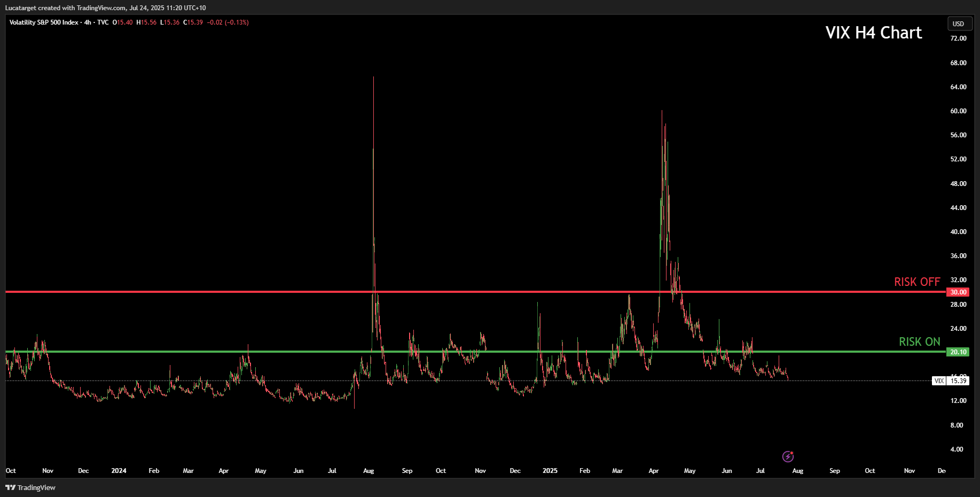The height and width of the screenshot is (497, 980).
Task: Click the purple lightning event icon
Action: tap(788, 456)
